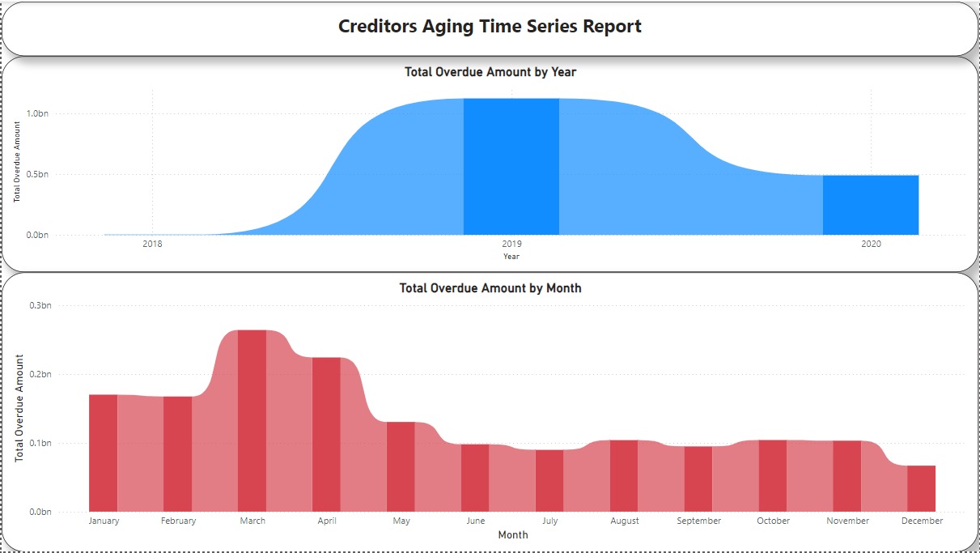Click the May bar in monthly chart
The height and width of the screenshot is (553, 980).
(x=401, y=466)
